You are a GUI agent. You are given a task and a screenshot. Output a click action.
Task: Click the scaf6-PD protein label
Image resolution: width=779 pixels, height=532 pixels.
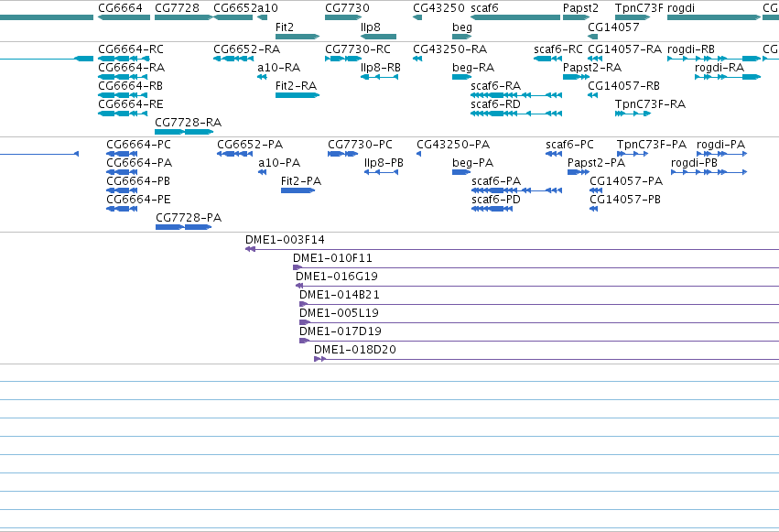(x=496, y=200)
